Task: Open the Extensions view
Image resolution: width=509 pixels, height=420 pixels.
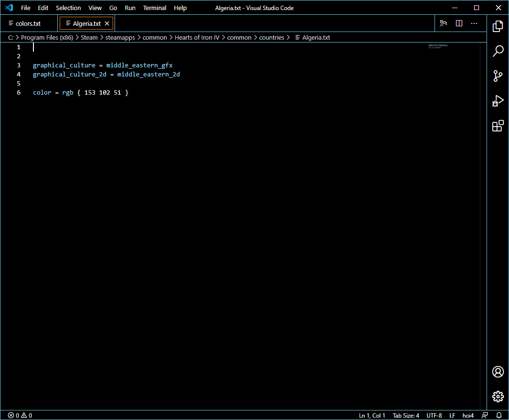Action: tap(498, 126)
